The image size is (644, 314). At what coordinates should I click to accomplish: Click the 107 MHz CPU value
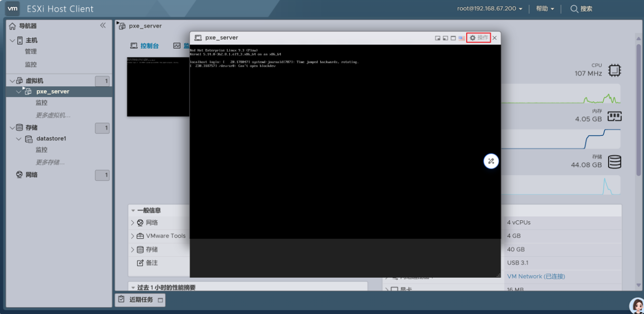[x=588, y=74]
